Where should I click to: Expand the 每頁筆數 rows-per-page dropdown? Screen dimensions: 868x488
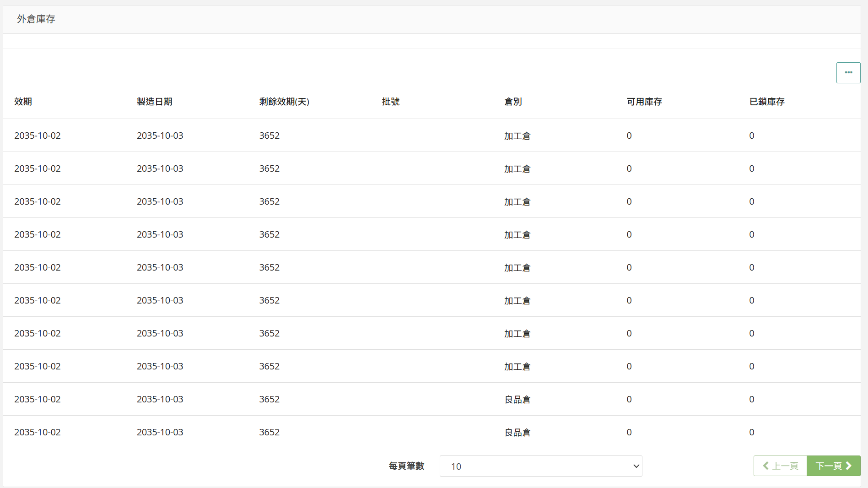pos(540,466)
